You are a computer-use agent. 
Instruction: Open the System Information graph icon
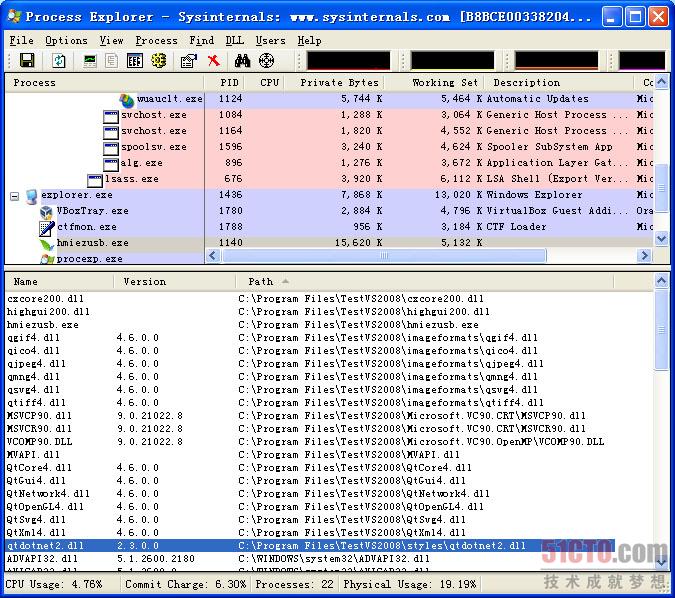pyautogui.click(x=90, y=61)
